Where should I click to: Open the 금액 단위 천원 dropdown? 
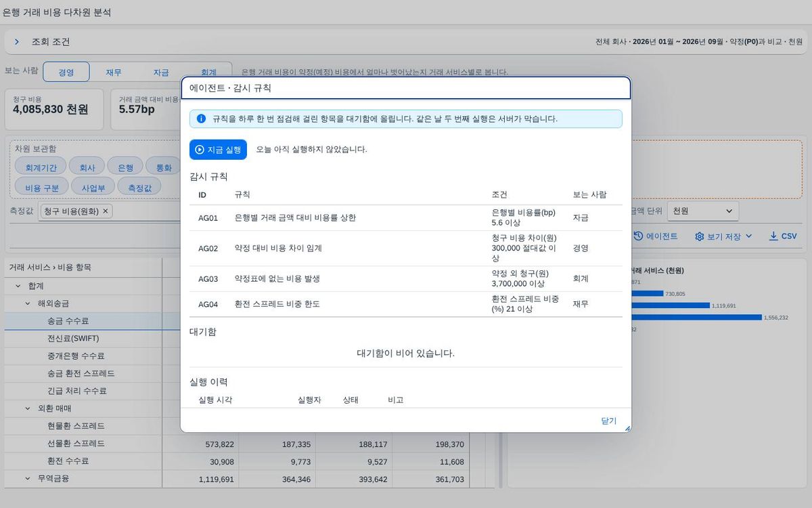[x=702, y=211]
